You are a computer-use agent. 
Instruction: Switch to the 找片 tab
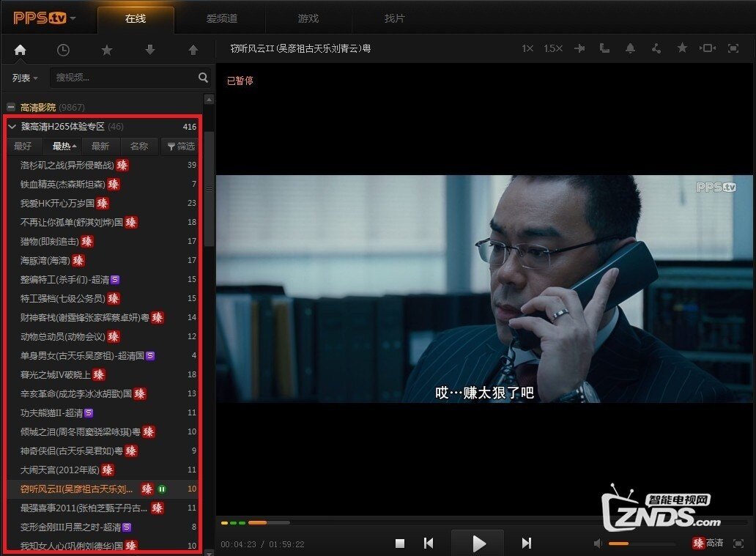(394, 19)
